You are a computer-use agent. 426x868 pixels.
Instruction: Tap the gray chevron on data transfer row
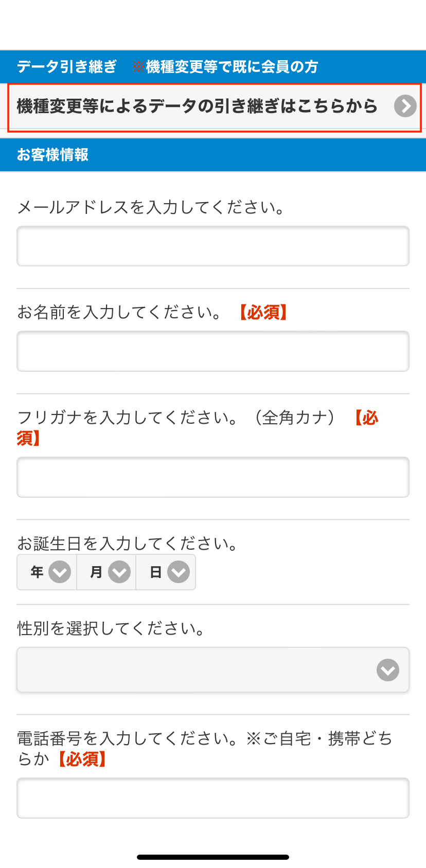coord(405,106)
